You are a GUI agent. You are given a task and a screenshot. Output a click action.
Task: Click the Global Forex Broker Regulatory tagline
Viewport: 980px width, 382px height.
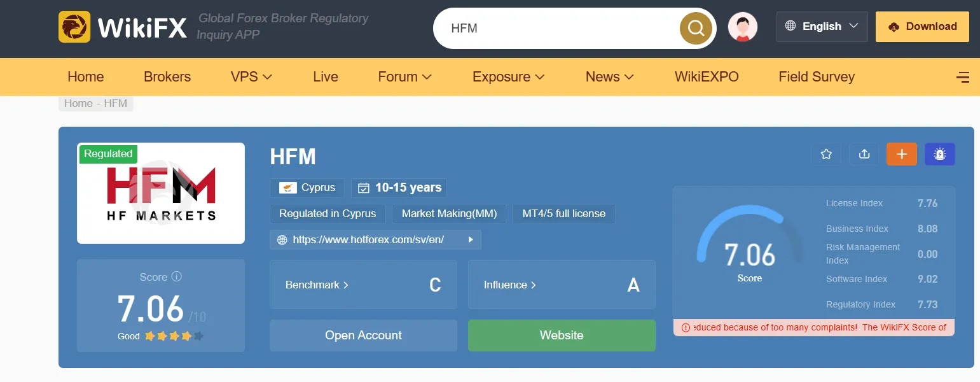click(283, 26)
